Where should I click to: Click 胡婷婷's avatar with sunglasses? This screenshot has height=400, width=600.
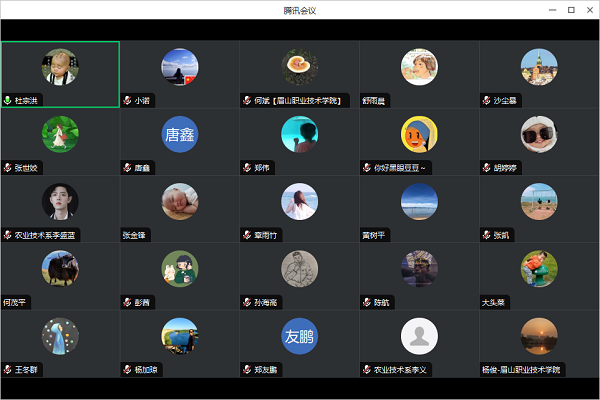(x=539, y=134)
